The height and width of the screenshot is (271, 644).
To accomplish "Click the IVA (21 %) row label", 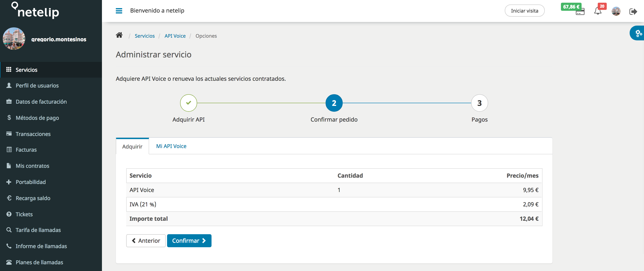I will point(143,204).
